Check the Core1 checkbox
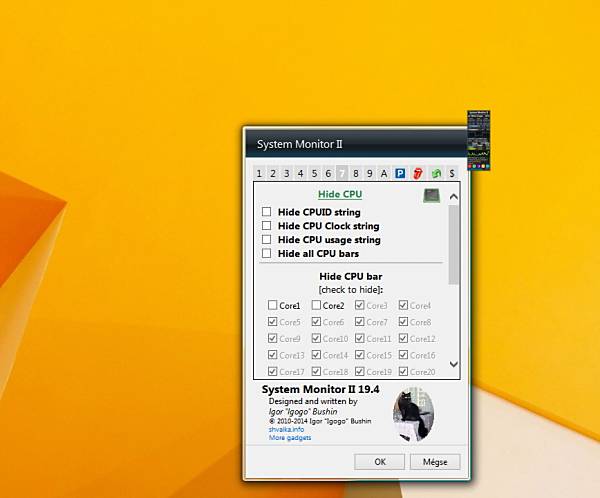This screenshot has height=498, width=600. tap(272, 305)
